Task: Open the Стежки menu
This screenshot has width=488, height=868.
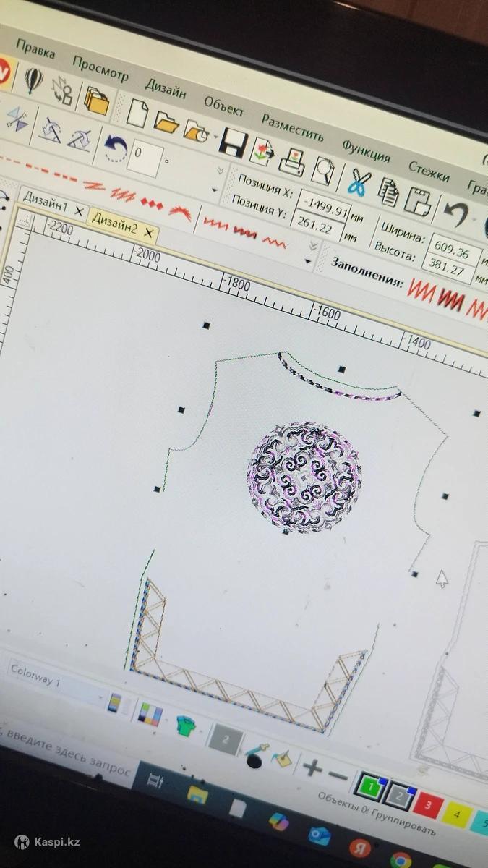Action: pyautogui.click(x=429, y=171)
